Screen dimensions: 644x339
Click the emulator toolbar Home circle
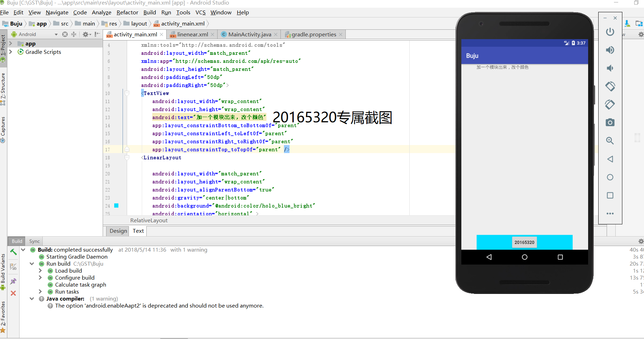pos(610,177)
